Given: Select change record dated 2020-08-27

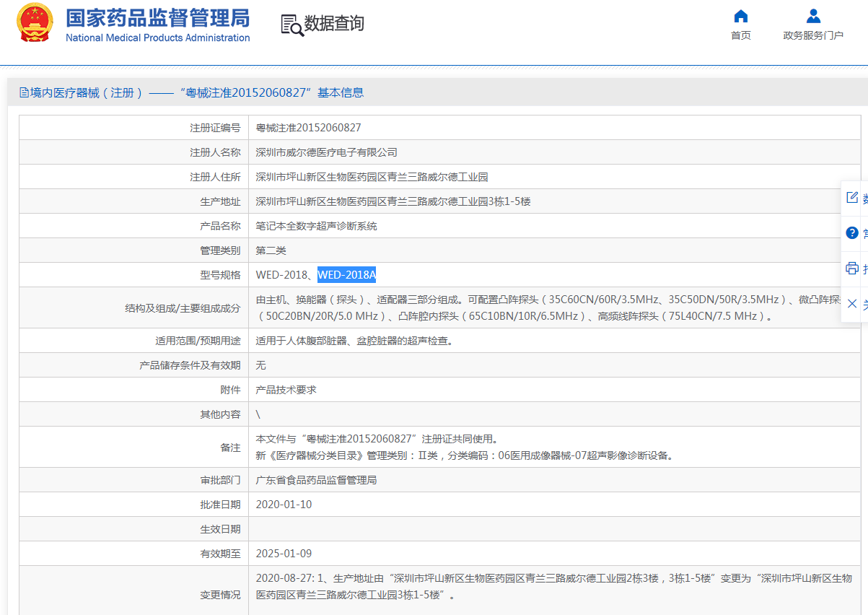Looking at the screenshot, I should point(554,587).
